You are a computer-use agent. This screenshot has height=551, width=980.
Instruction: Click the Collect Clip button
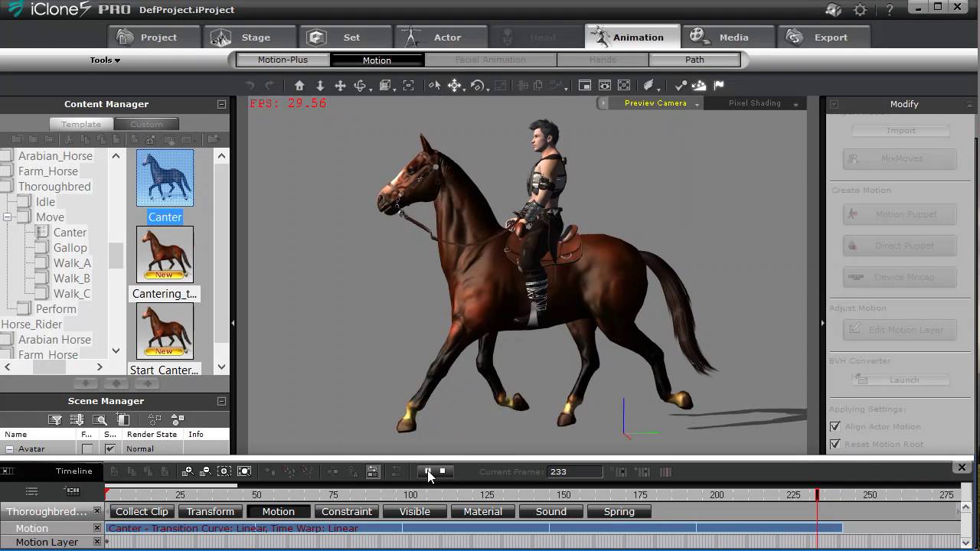(142, 511)
